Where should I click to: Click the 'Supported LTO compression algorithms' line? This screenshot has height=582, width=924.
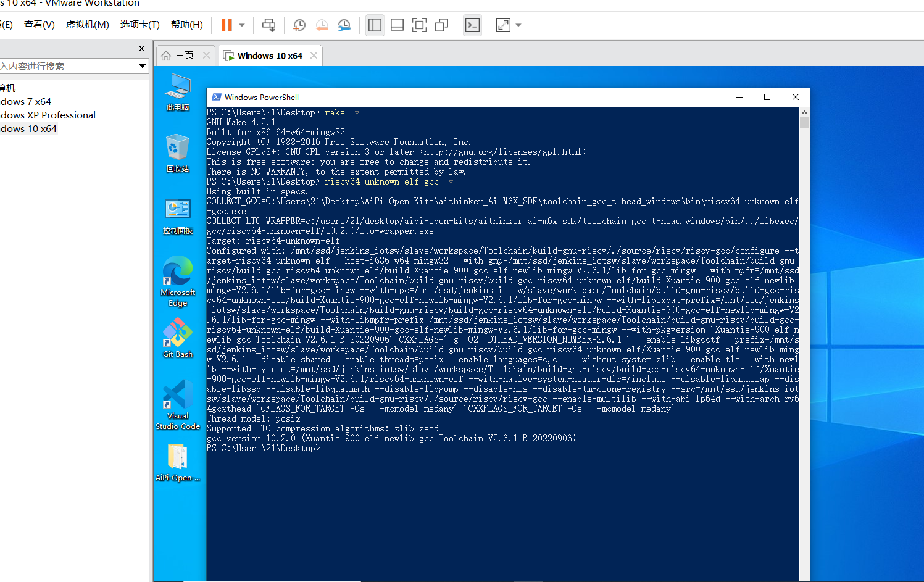323,428
